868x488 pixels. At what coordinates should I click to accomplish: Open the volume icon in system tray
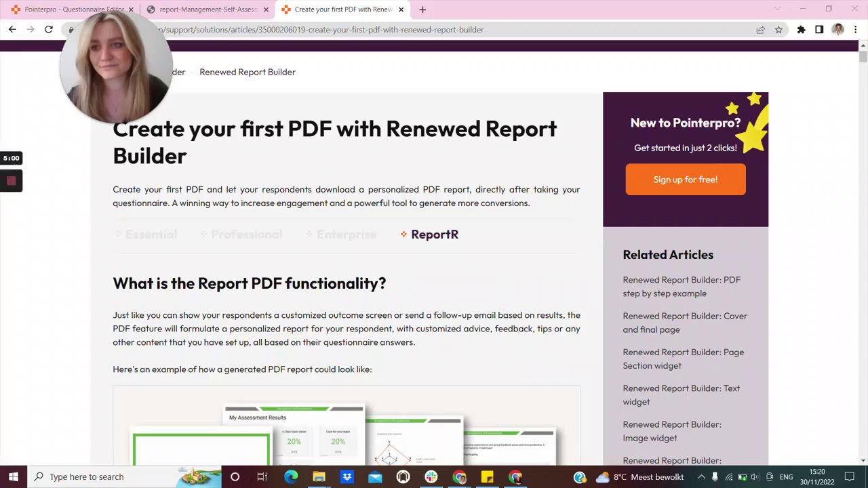click(x=755, y=477)
